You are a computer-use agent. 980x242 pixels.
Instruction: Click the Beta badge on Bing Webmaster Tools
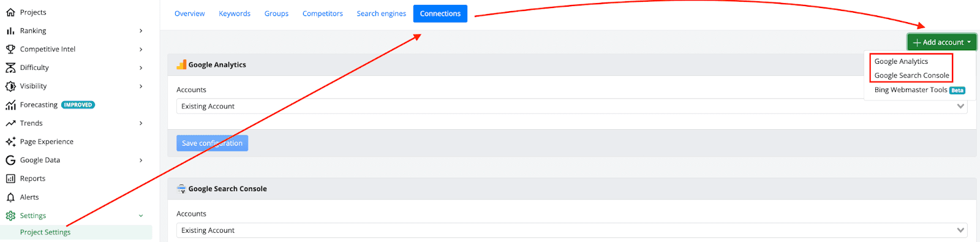coord(957,90)
